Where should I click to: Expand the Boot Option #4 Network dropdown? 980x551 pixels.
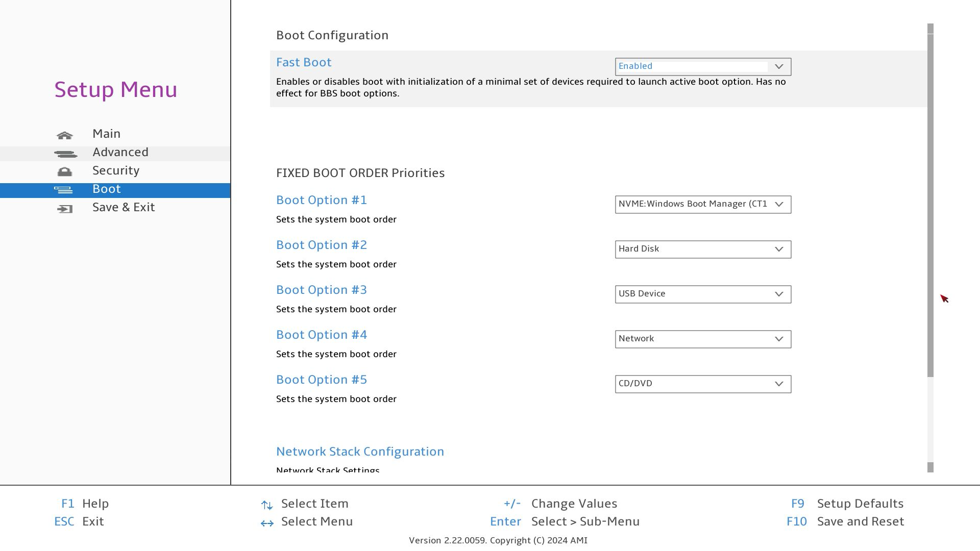[x=702, y=339]
